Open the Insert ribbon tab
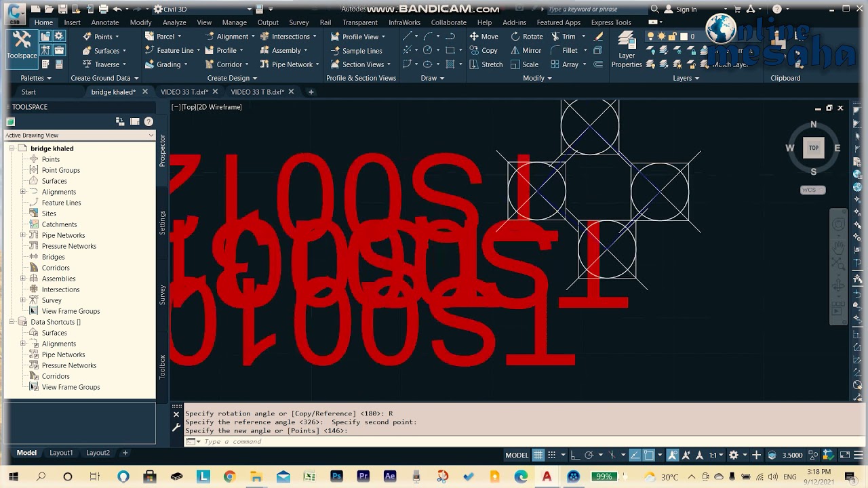 click(73, 22)
